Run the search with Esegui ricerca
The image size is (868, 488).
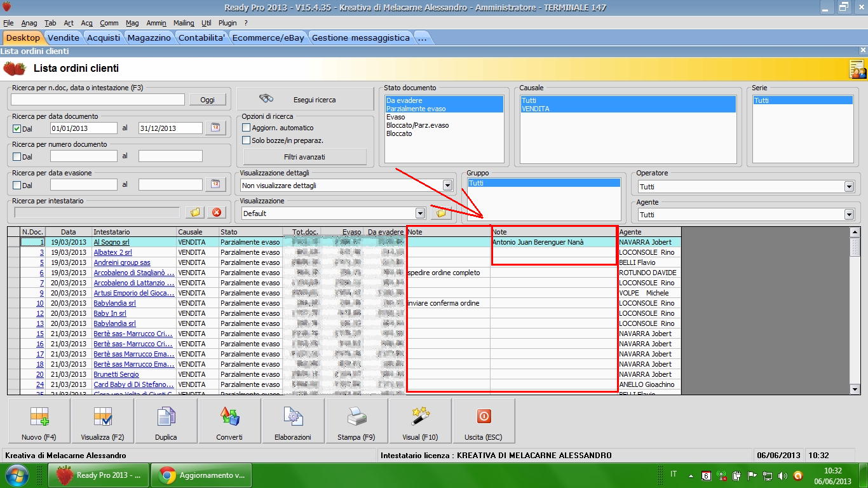click(x=305, y=99)
